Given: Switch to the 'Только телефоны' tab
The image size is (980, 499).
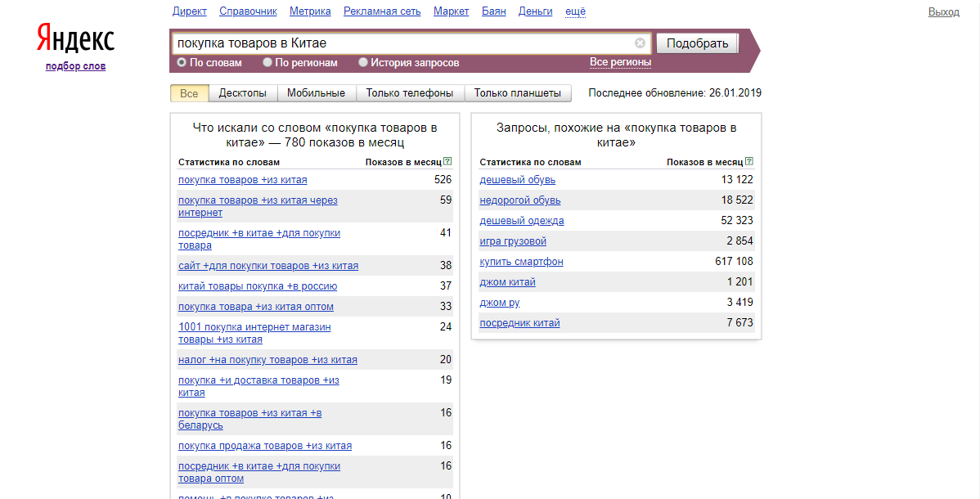Looking at the screenshot, I should (410, 93).
